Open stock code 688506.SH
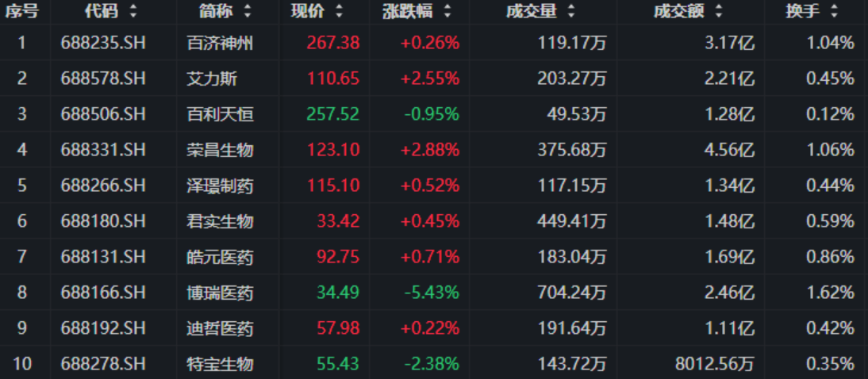The height and width of the screenshot is (379, 868). click(103, 114)
